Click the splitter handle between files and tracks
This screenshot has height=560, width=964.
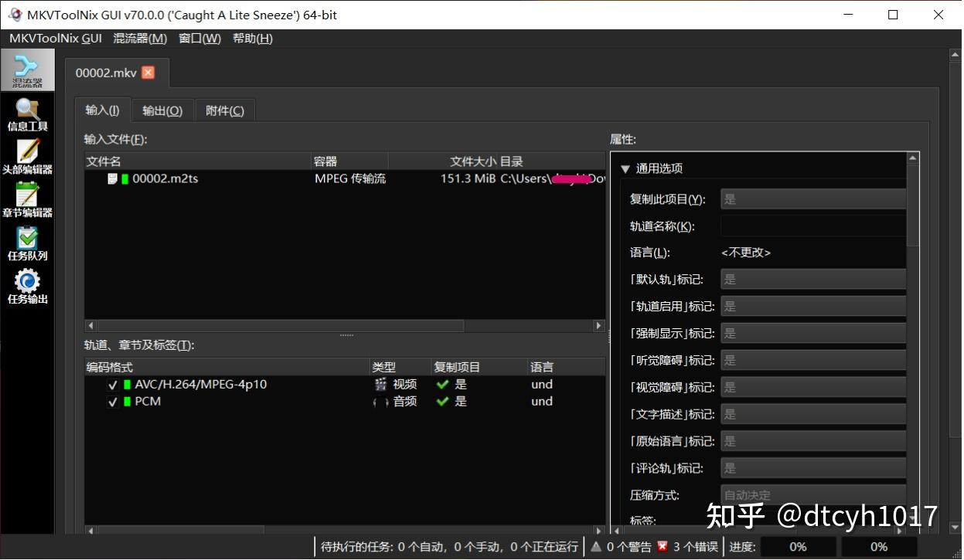tap(346, 335)
